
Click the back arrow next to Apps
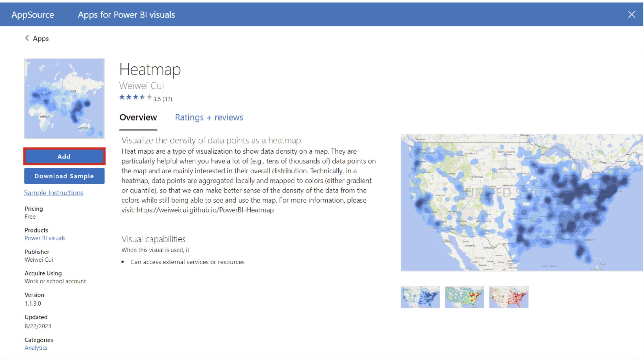tap(27, 38)
